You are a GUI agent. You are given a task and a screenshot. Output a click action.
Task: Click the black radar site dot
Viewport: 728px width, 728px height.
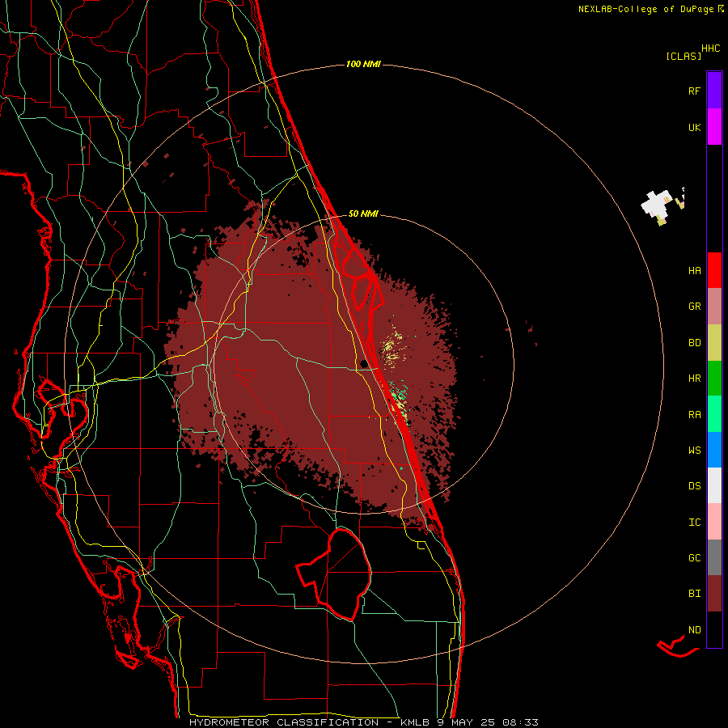tap(364, 362)
